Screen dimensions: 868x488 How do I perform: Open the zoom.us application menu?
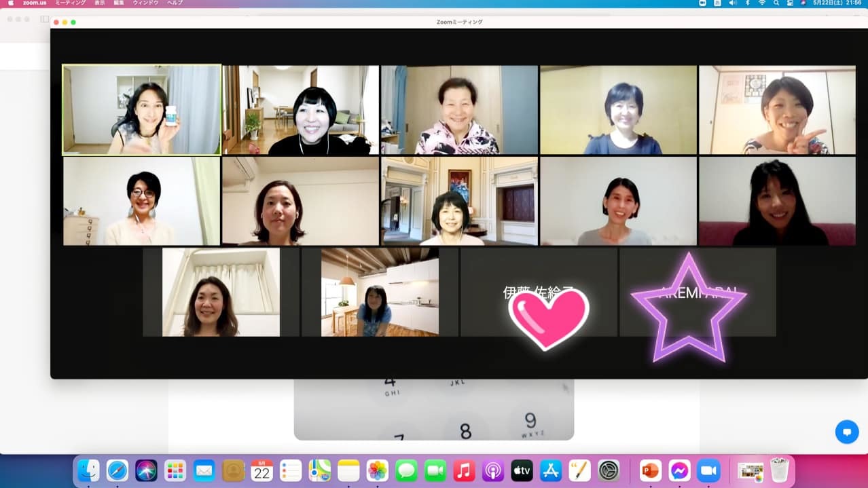[33, 3]
